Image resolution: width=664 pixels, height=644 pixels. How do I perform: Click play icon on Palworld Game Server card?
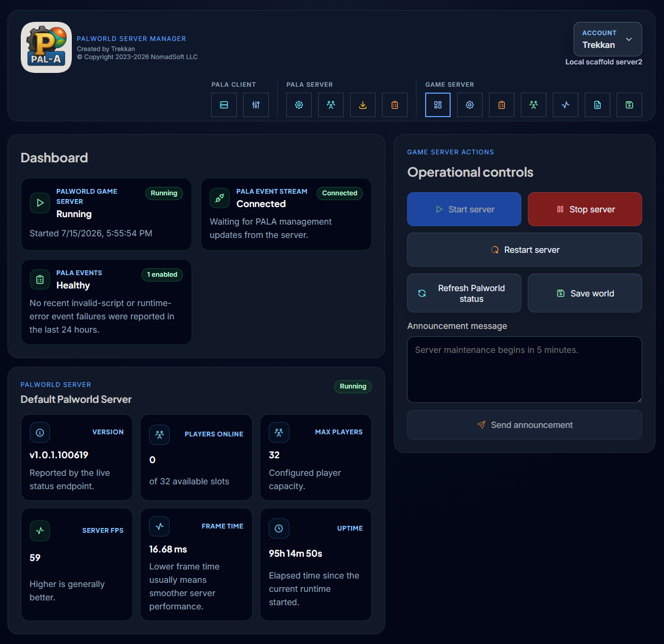[40, 203]
